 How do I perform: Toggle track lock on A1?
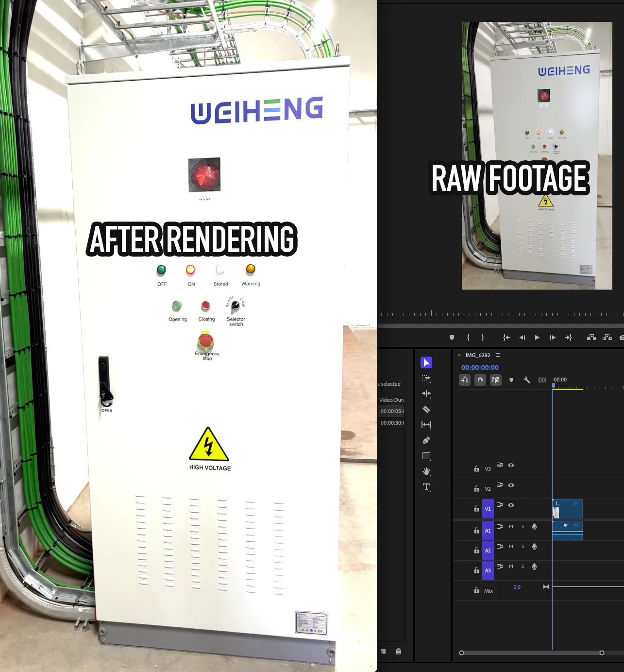(476, 531)
